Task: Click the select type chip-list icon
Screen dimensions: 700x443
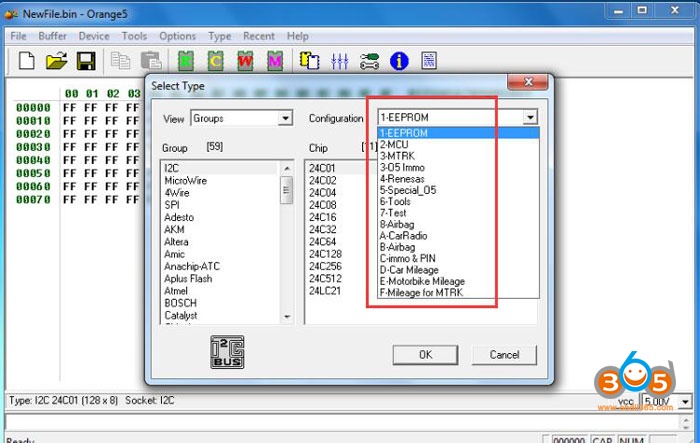Action: pyautogui.click(x=309, y=61)
